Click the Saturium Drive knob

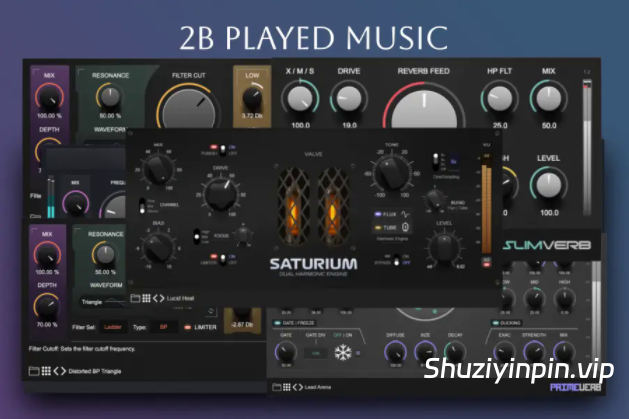[221, 194]
